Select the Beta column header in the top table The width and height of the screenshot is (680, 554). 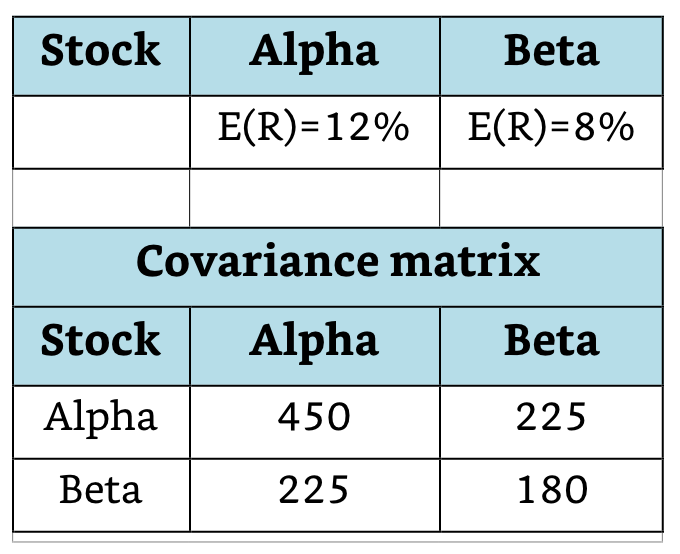tap(551, 51)
